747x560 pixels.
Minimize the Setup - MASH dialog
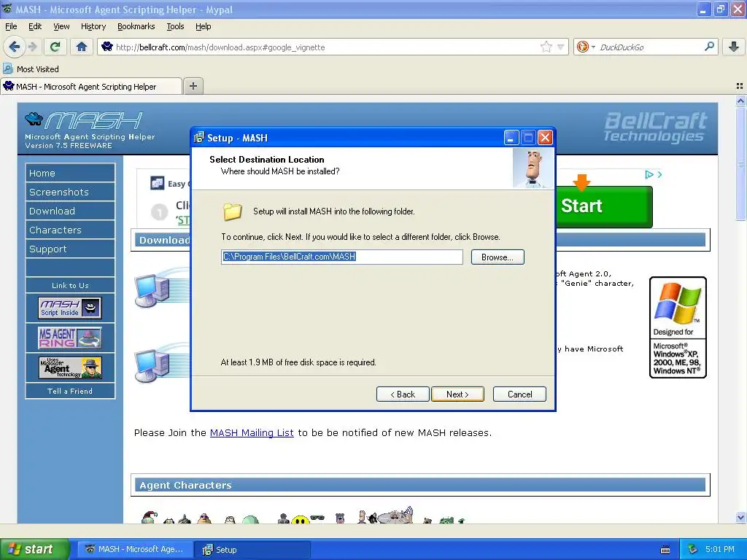point(511,138)
